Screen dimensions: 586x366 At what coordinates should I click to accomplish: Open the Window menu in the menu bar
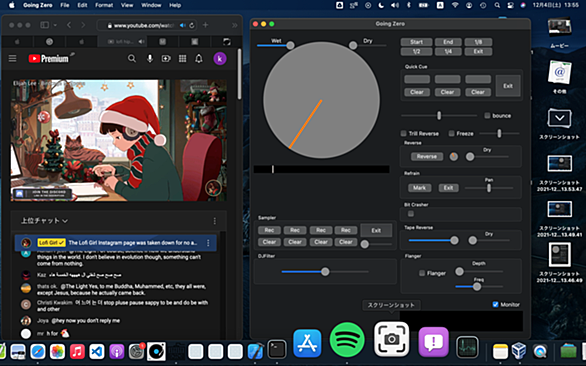point(151,5)
